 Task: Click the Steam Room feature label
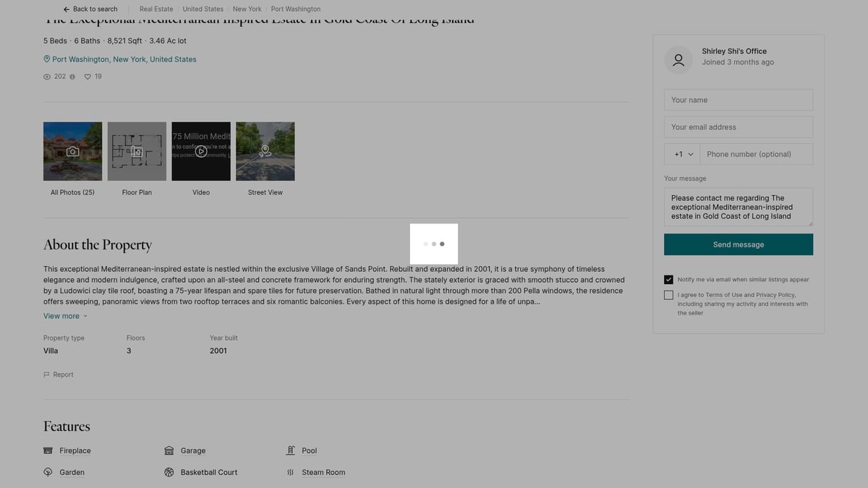click(x=323, y=472)
